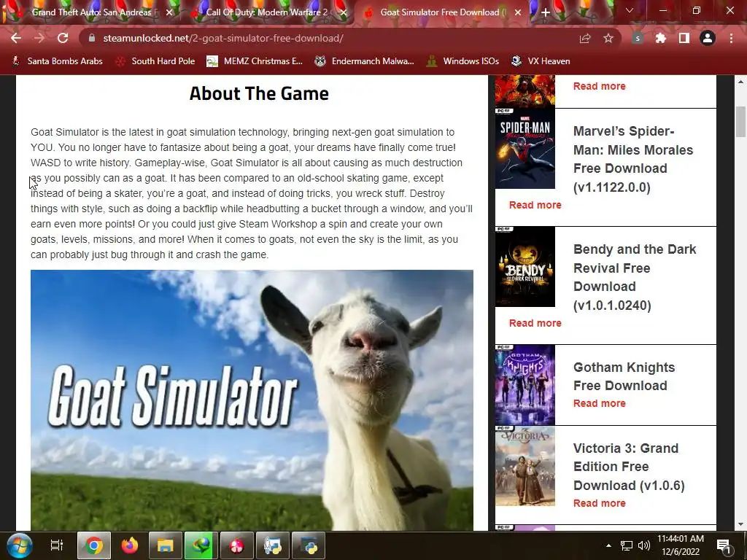Open the Extensions puzzle icon
The width and height of the screenshot is (747, 560).
[x=661, y=39]
